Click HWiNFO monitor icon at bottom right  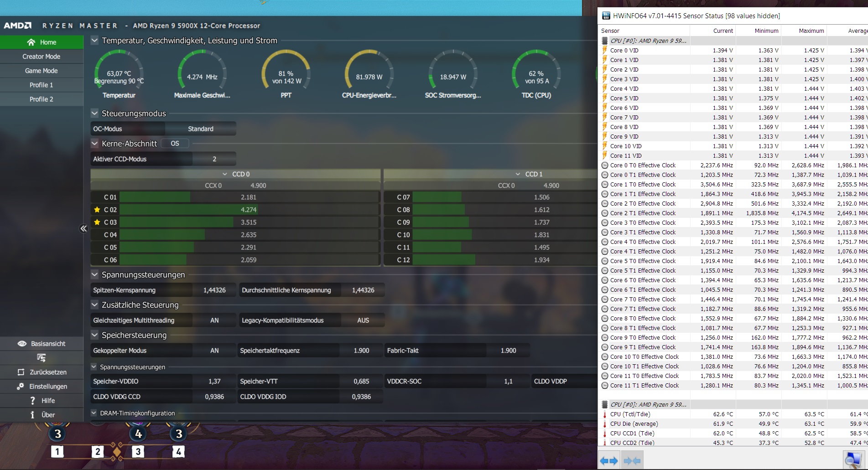[853, 460]
